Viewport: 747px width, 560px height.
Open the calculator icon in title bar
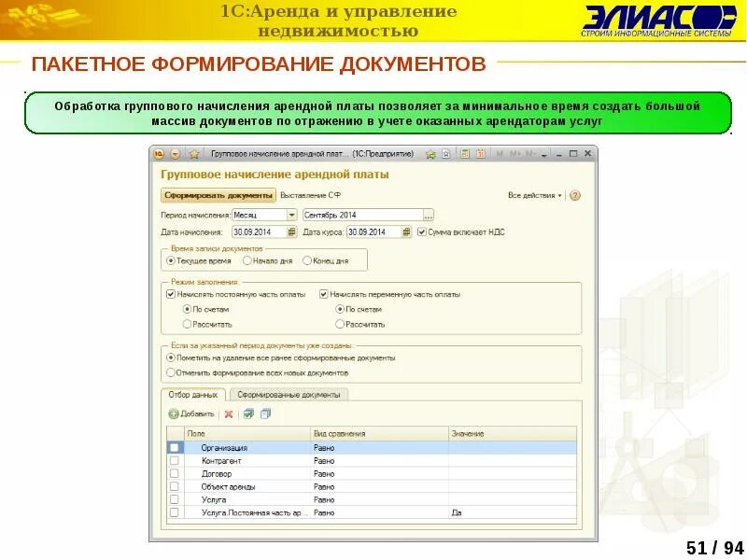point(465,154)
